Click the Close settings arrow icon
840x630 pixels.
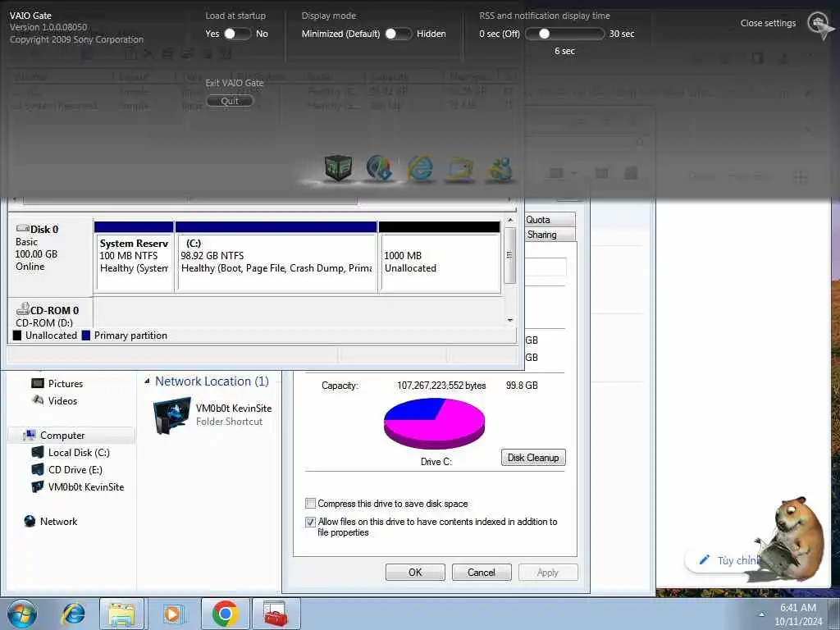pyautogui.click(x=819, y=25)
